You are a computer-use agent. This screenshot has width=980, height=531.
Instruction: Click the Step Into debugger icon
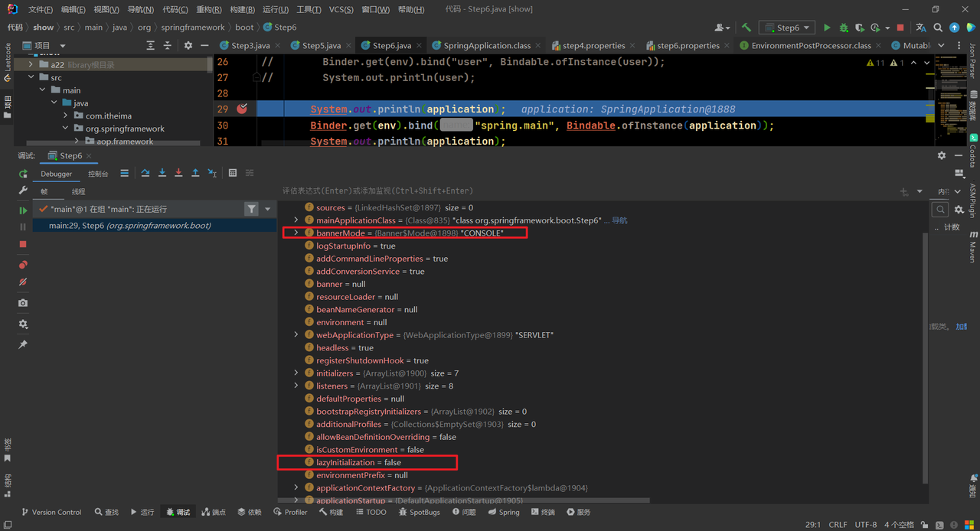[162, 174]
